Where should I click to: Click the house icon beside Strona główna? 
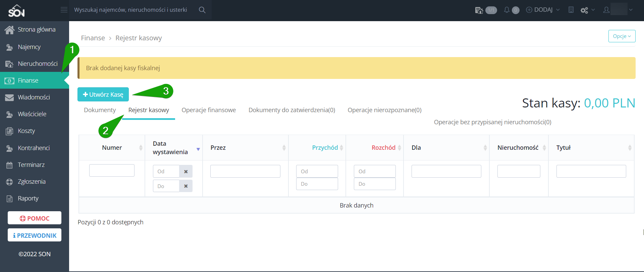(x=9, y=30)
